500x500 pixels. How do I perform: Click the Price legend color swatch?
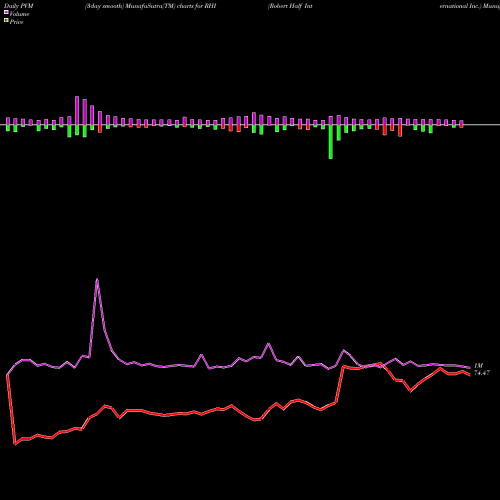pos(6,21)
